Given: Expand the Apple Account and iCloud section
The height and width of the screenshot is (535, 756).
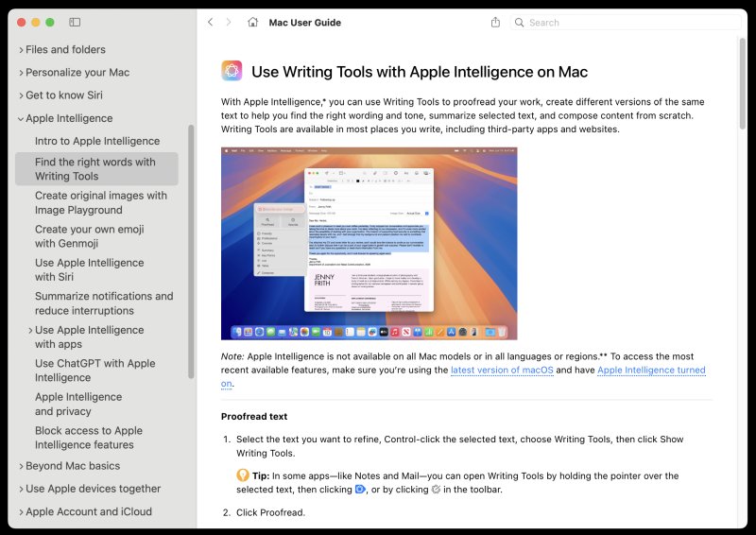Looking at the screenshot, I should click(x=21, y=512).
